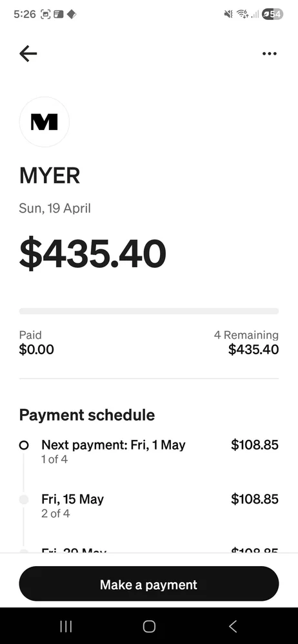Tap the payment progress bar
The width and height of the screenshot is (298, 644).
[149, 311]
